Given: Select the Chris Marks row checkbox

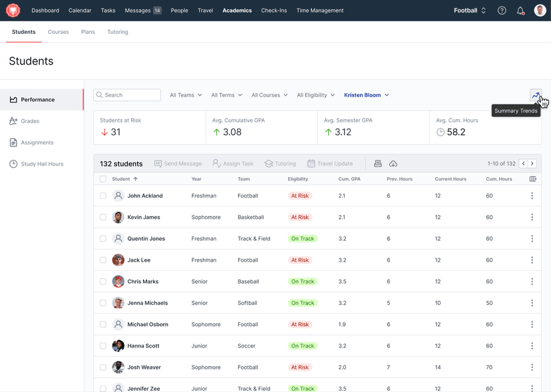Looking at the screenshot, I should tap(103, 282).
